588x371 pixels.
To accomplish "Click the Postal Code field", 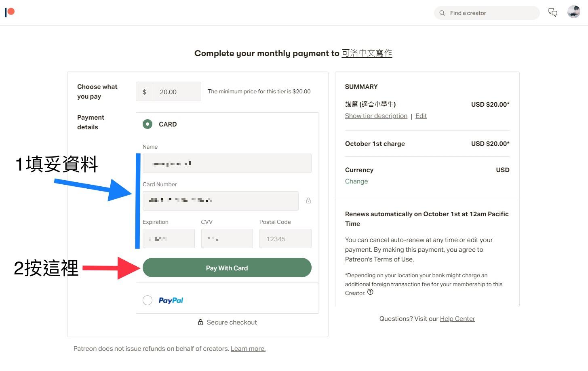I will click(x=285, y=239).
